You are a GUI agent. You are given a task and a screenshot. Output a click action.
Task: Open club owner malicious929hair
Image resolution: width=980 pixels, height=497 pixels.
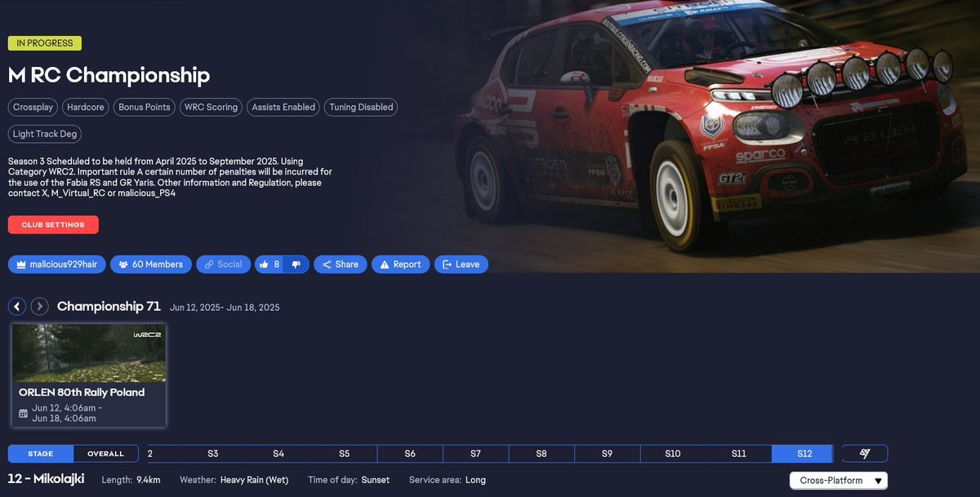click(56, 264)
